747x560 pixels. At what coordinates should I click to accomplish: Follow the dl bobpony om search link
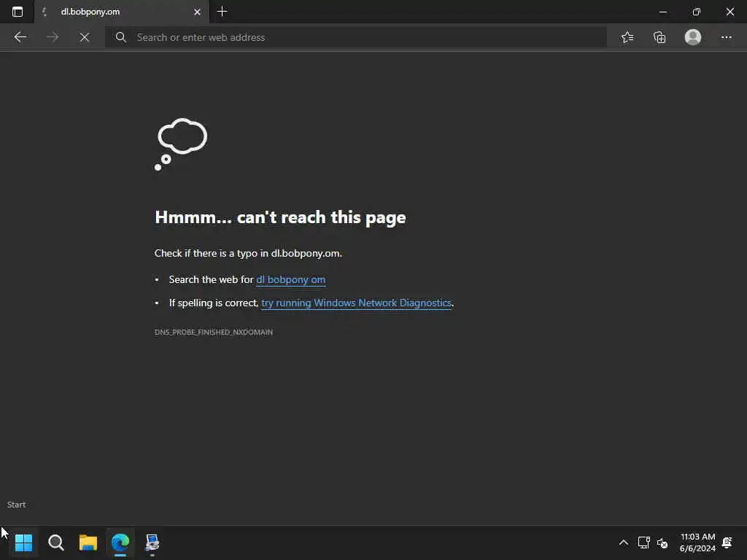290,279
